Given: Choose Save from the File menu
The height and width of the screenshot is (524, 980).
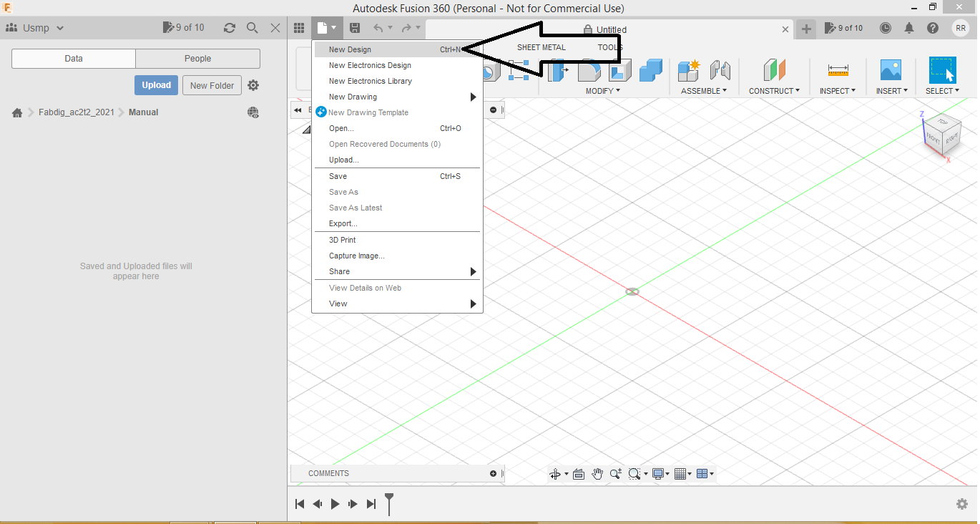Looking at the screenshot, I should click(397, 176).
